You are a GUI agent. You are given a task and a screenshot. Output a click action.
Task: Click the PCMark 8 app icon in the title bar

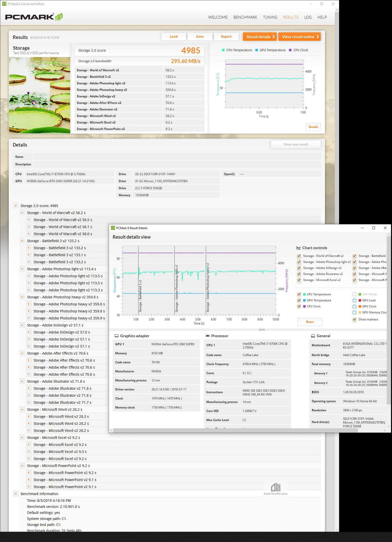coord(4,4)
